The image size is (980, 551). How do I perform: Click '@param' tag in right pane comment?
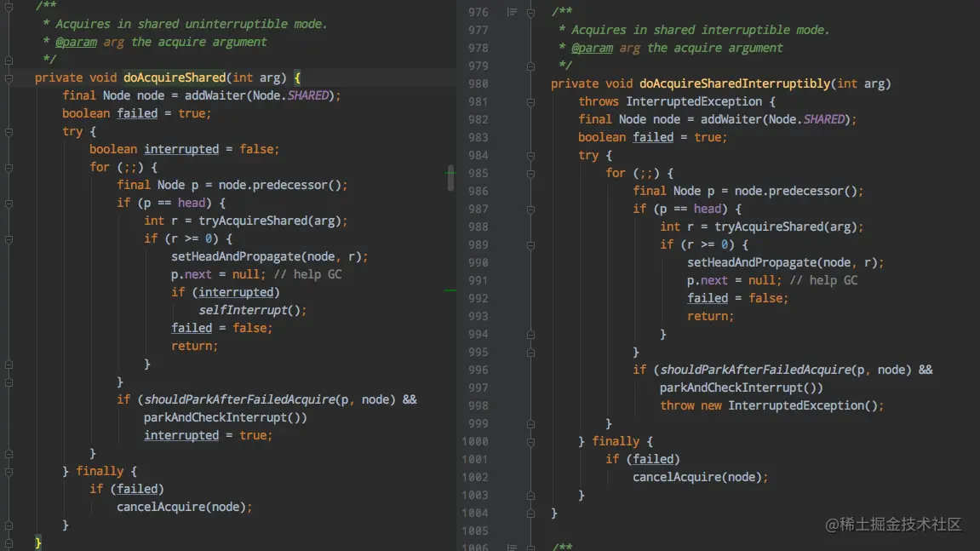[x=592, y=49]
